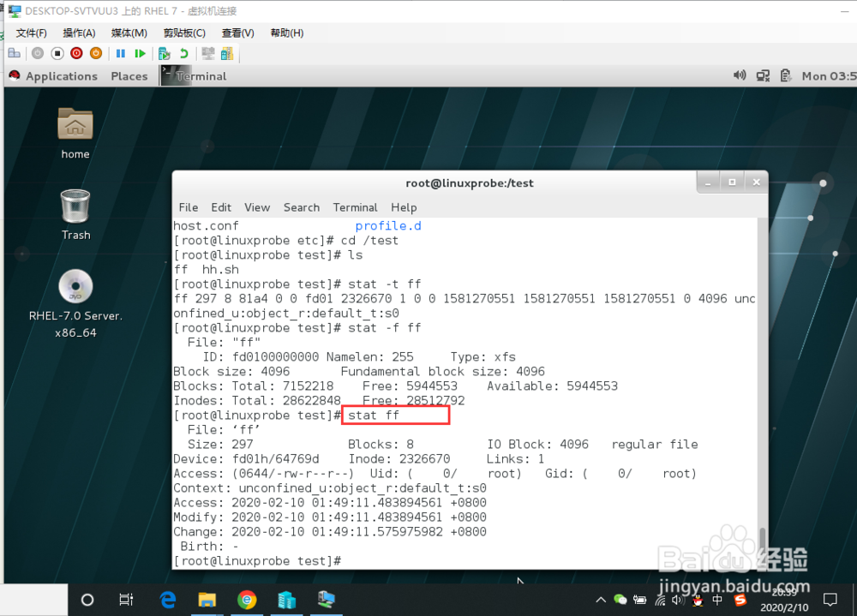The height and width of the screenshot is (616, 857).
Task: Click the profile.d text in terminal output
Action: [388, 225]
